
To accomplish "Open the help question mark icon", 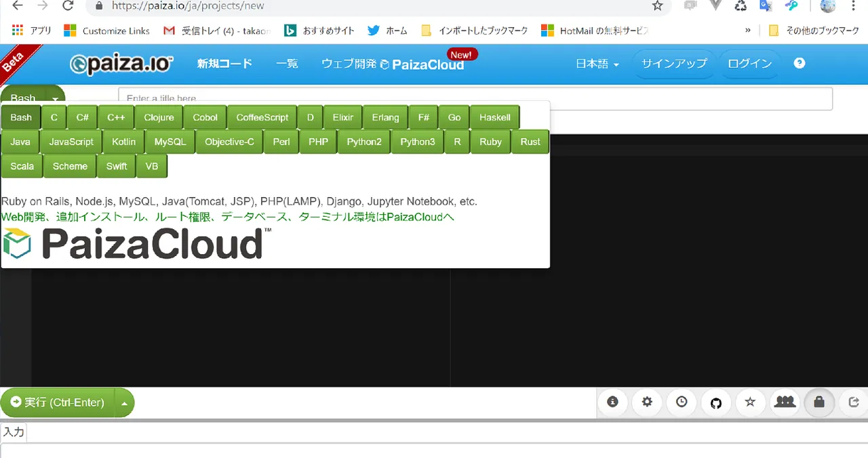I will click(800, 63).
